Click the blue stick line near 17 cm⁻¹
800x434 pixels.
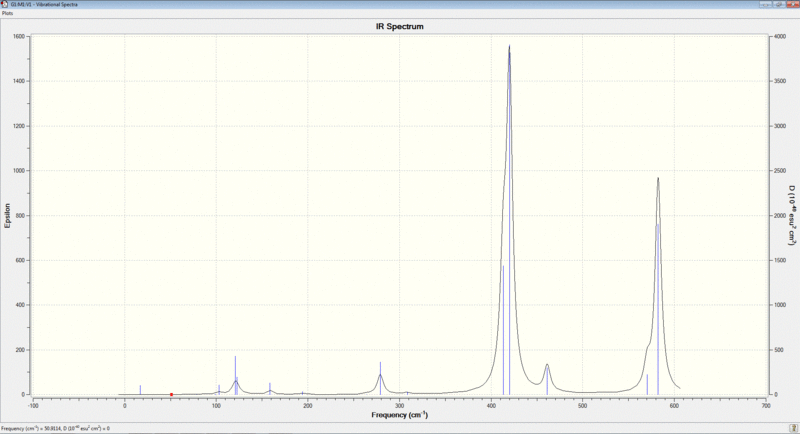140,390
